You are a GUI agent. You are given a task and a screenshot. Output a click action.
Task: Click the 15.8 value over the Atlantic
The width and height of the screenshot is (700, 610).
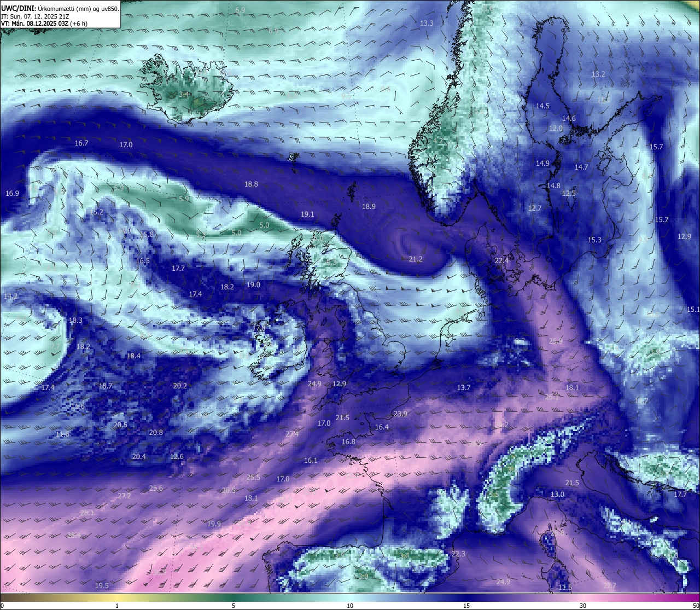147,234
